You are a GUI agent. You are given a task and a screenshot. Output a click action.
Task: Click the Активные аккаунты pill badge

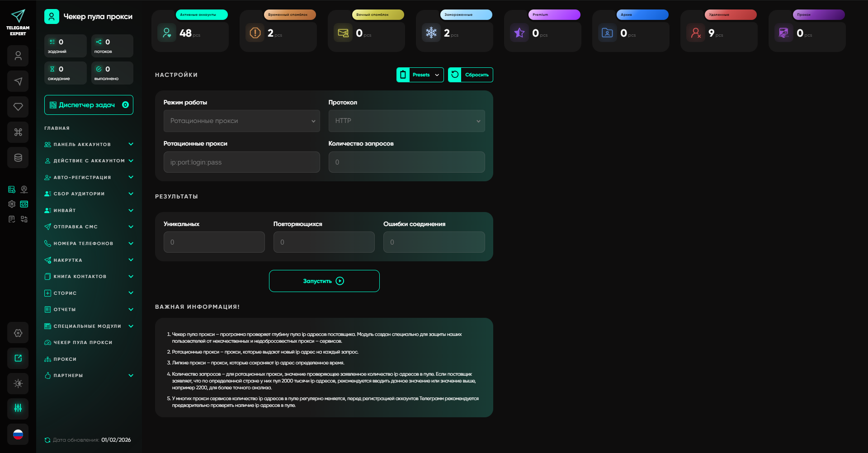point(201,14)
